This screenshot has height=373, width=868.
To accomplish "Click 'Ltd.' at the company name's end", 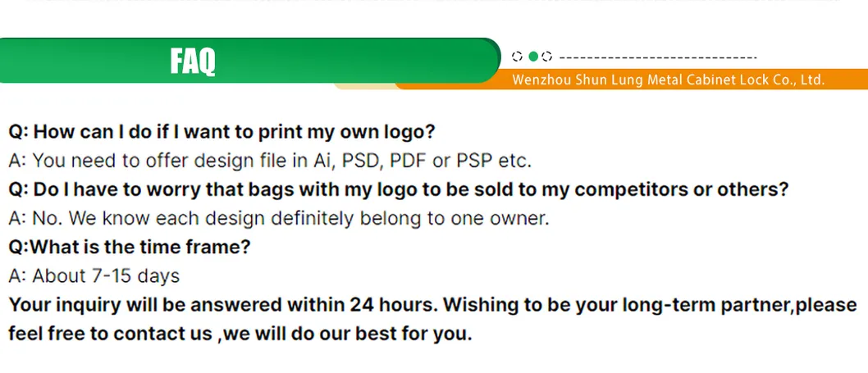I will click(x=811, y=80).
